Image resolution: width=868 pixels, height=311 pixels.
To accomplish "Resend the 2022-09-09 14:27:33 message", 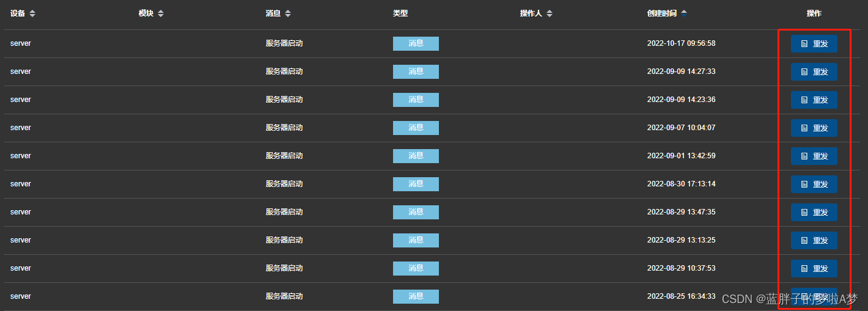I will pos(814,72).
